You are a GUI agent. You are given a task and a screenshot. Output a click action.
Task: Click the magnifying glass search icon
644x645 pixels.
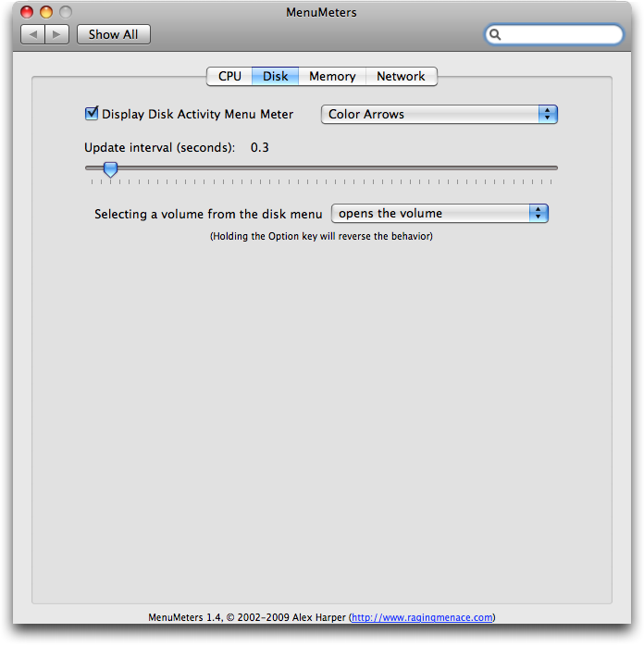pyautogui.click(x=495, y=34)
